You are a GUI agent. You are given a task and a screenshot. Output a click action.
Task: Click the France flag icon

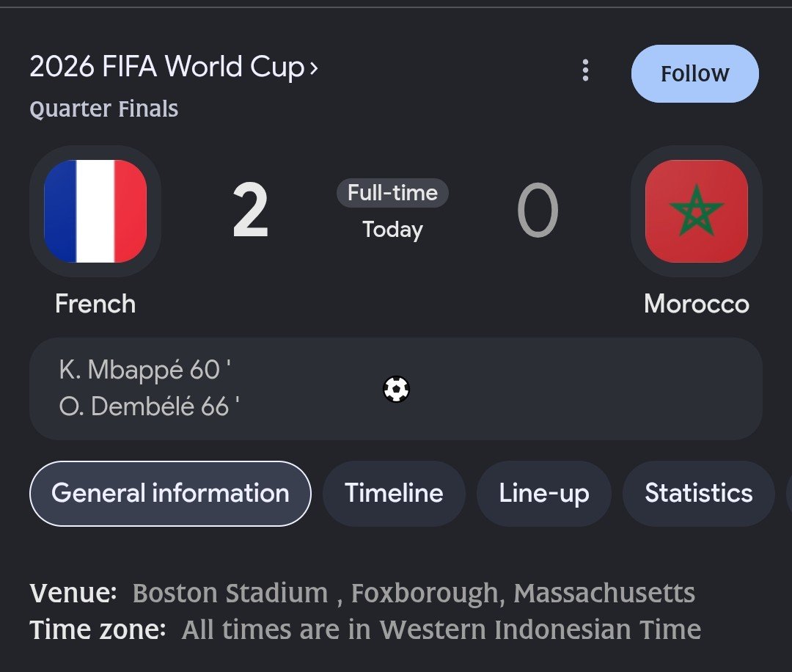[x=95, y=211]
